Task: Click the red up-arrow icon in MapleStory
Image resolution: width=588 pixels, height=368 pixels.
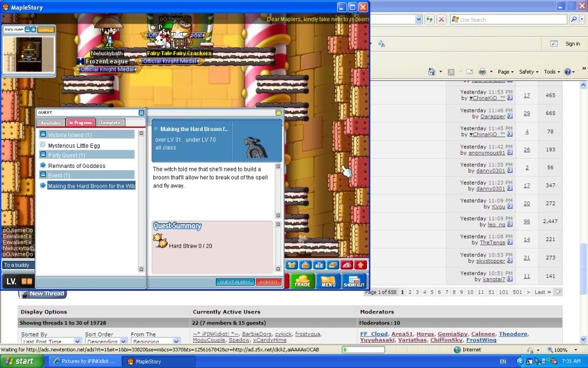Action: [361, 265]
